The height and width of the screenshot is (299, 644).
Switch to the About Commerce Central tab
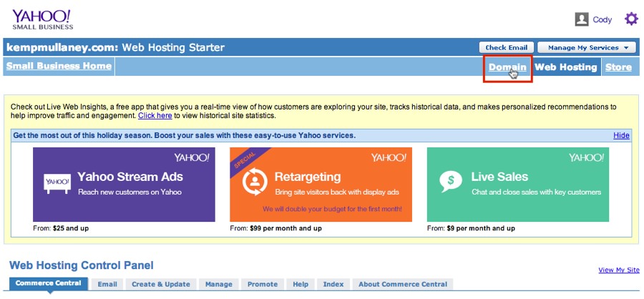coord(402,284)
